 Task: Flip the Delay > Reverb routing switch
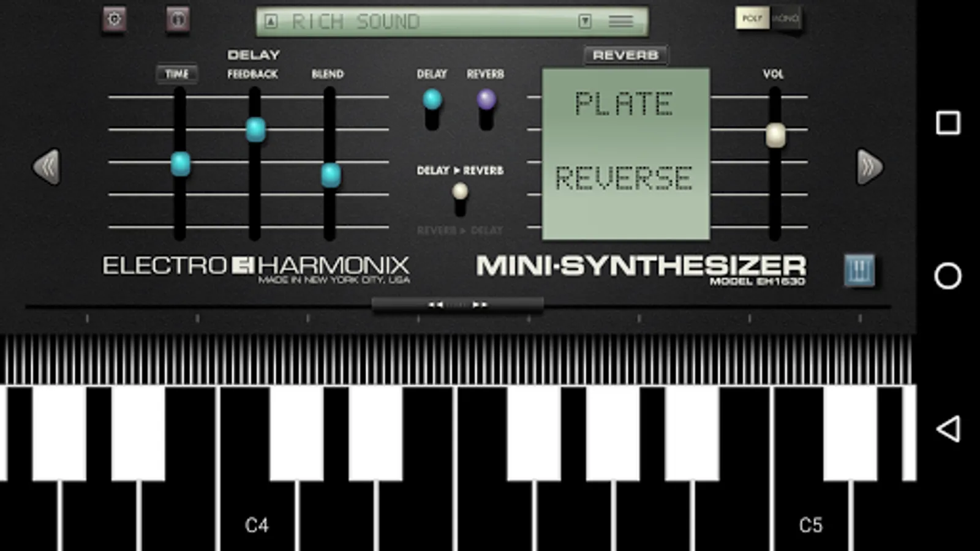tap(460, 200)
